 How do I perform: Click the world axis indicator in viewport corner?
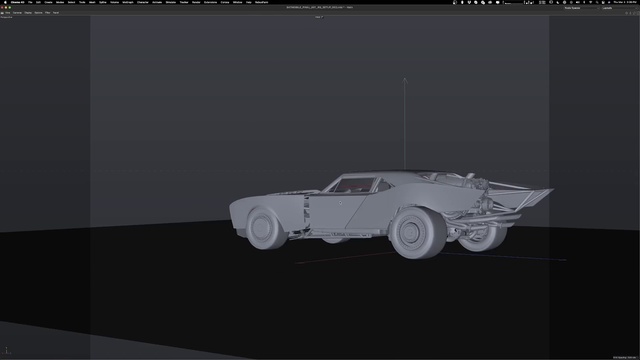pyautogui.click(x=6, y=350)
